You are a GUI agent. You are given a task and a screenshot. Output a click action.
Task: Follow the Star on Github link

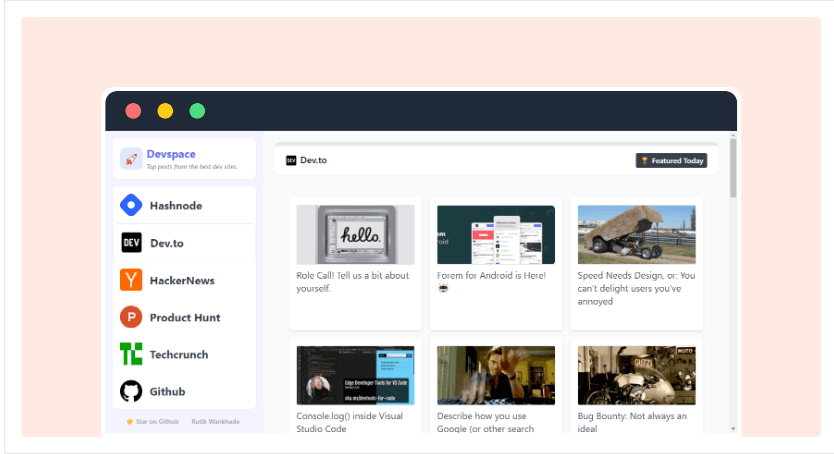click(152, 421)
